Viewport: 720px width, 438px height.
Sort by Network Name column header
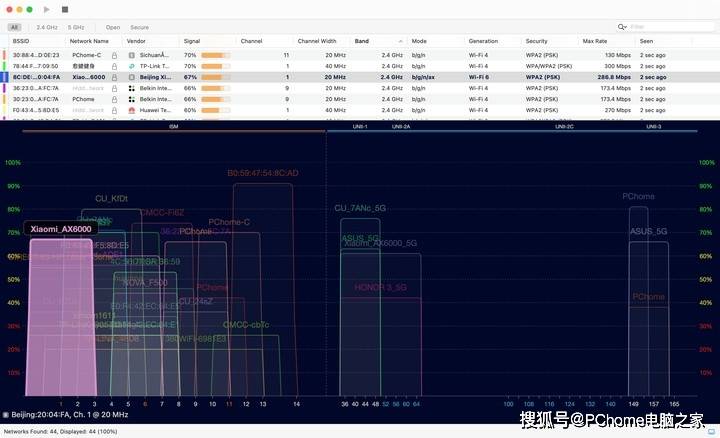pyautogui.click(x=89, y=41)
